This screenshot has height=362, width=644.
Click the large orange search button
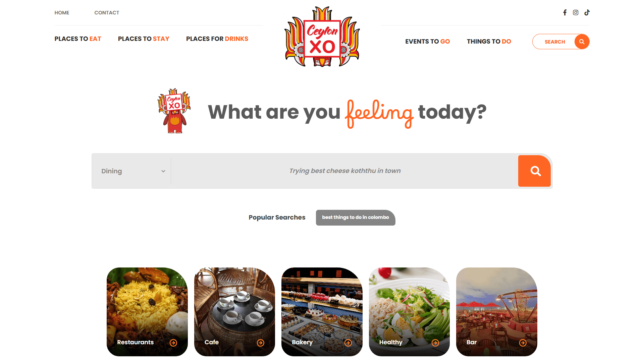coord(534,171)
